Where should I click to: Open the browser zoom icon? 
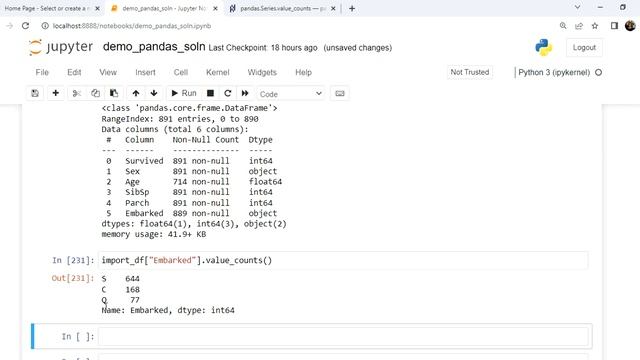coord(563,26)
